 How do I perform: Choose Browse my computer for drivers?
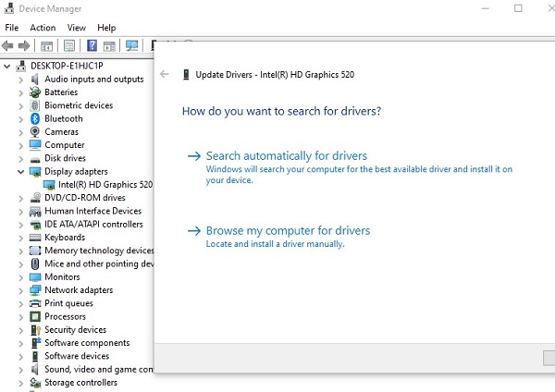pyautogui.click(x=288, y=231)
